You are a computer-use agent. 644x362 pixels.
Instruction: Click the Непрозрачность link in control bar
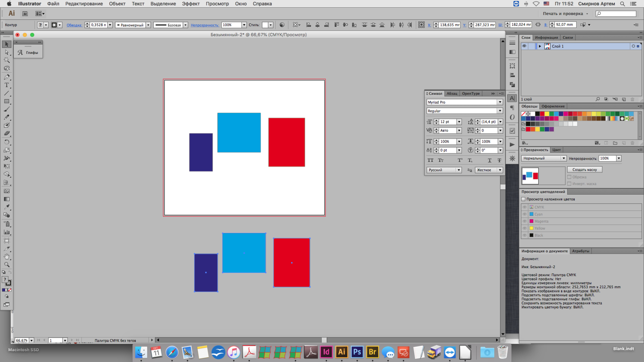pos(204,25)
